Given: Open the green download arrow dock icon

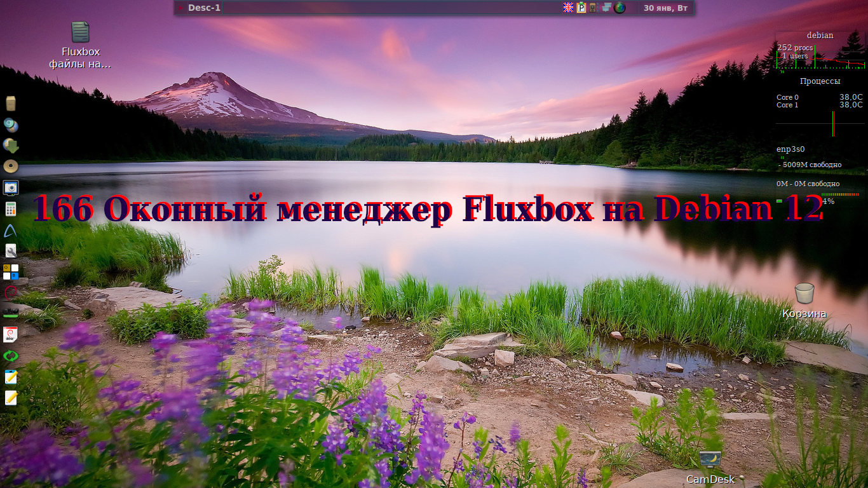Looking at the screenshot, I should coord(11,146).
